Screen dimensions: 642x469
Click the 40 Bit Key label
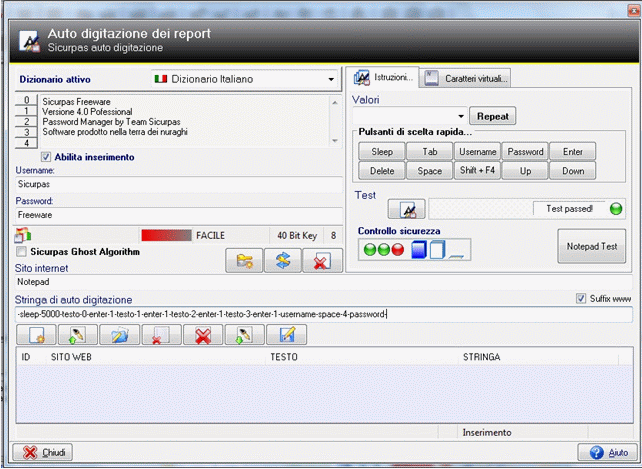pyautogui.click(x=297, y=236)
